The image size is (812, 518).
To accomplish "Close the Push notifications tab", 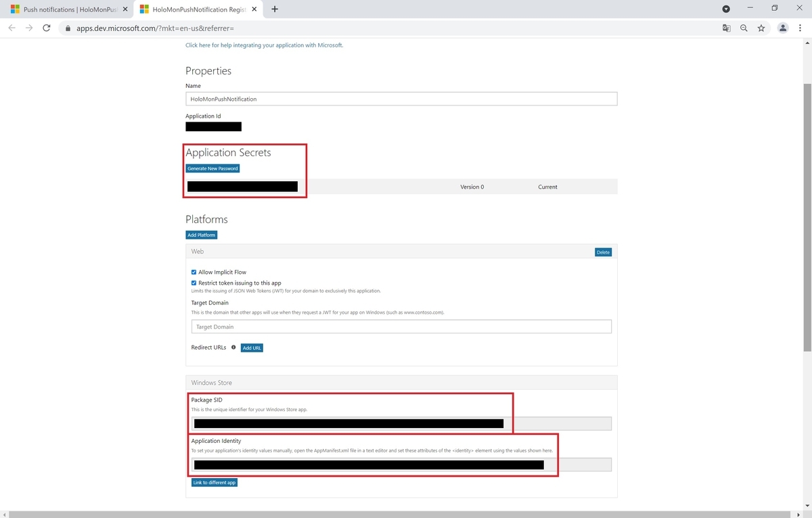I will click(x=125, y=9).
